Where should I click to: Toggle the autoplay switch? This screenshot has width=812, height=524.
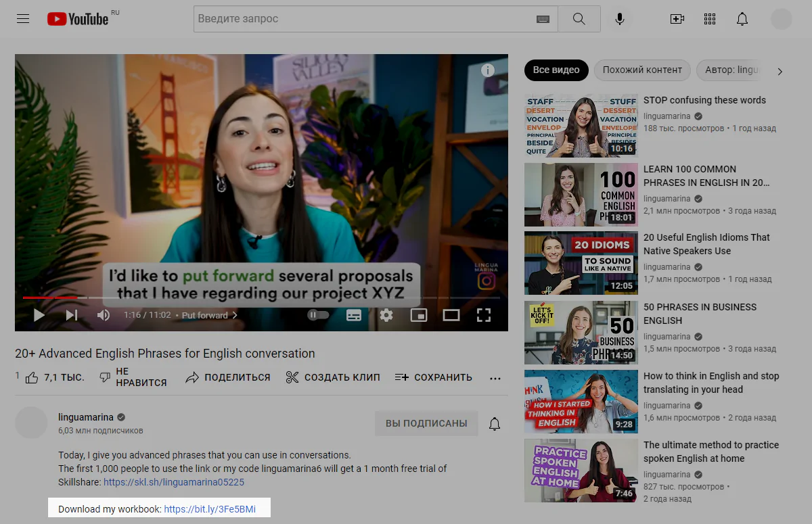(x=318, y=315)
